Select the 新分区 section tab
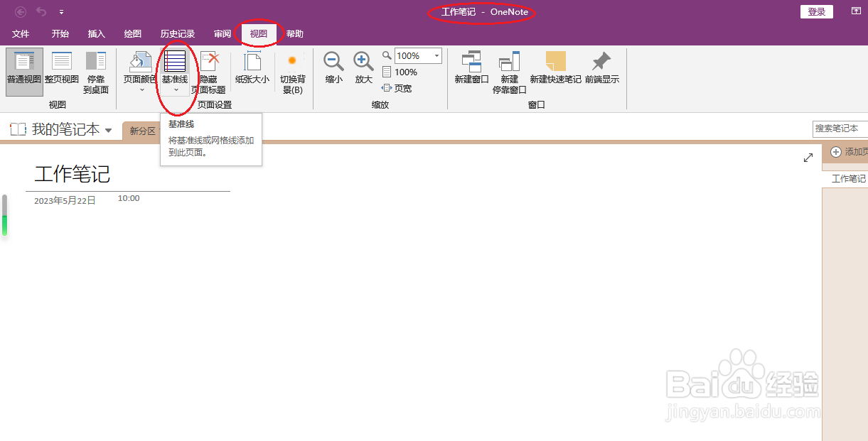The height and width of the screenshot is (441, 868). click(x=142, y=131)
